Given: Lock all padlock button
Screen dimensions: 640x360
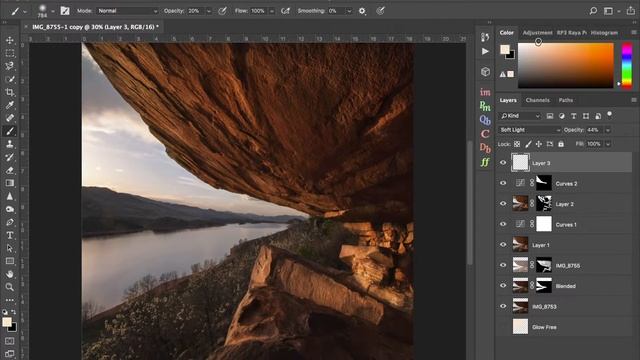Looking at the screenshot, I should 561,144.
